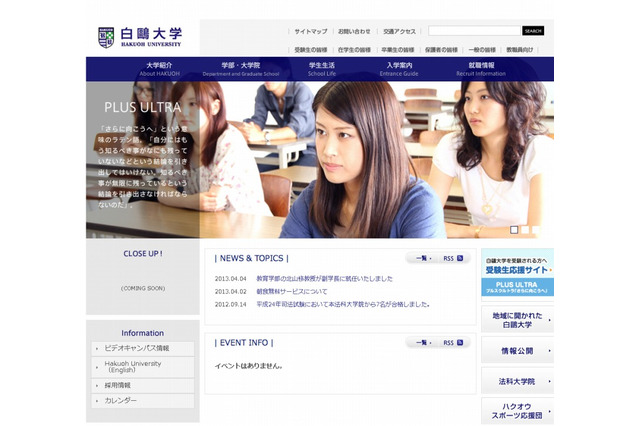Viewport: 640px width, 426px height.
Task: Go to the 教職員向け page
Action: (x=520, y=50)
